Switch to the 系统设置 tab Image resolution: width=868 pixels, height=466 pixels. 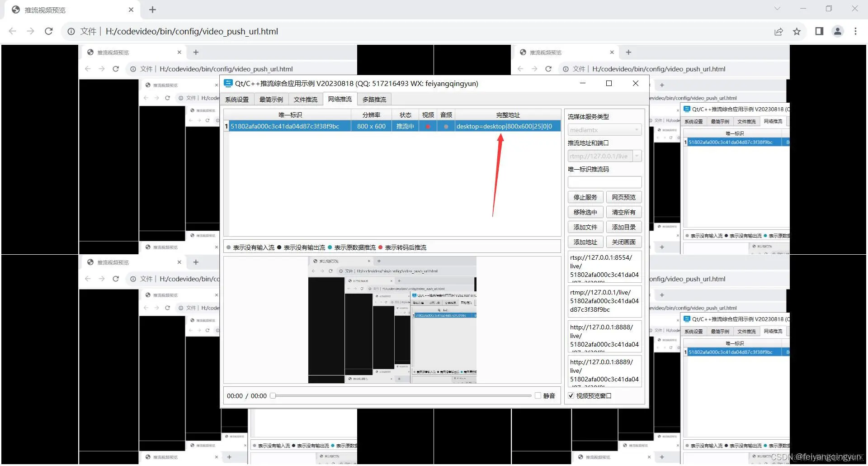pyautogui.click(x=237, y=100)
